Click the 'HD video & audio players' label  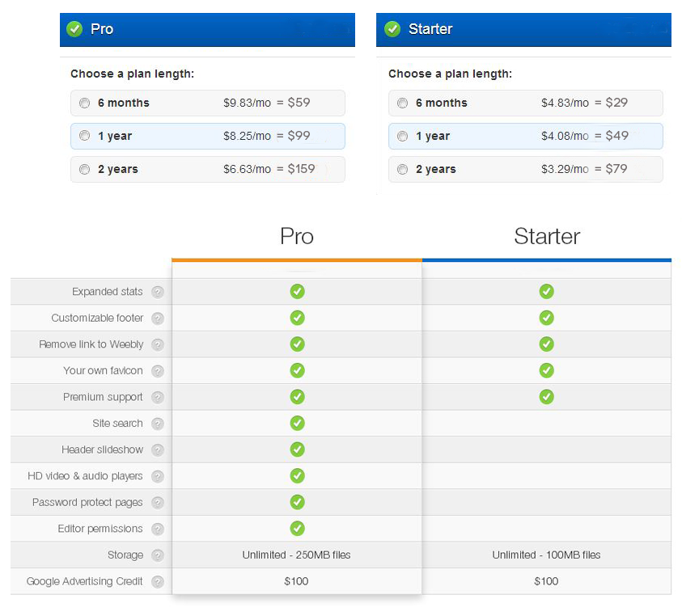tap(85, 476)
